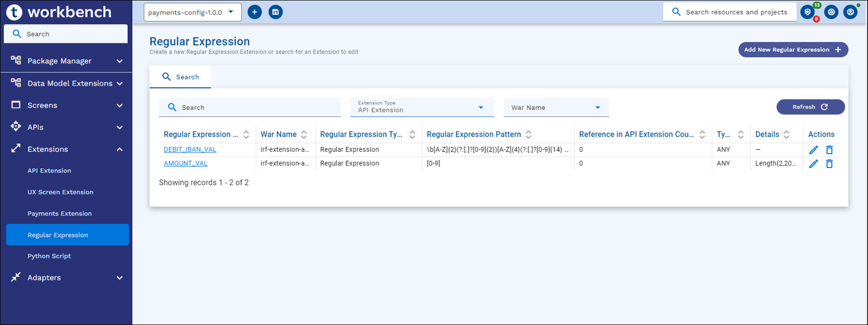Open the Extension Type dropdown
This screenshot has width=868, height=325.
422,107
